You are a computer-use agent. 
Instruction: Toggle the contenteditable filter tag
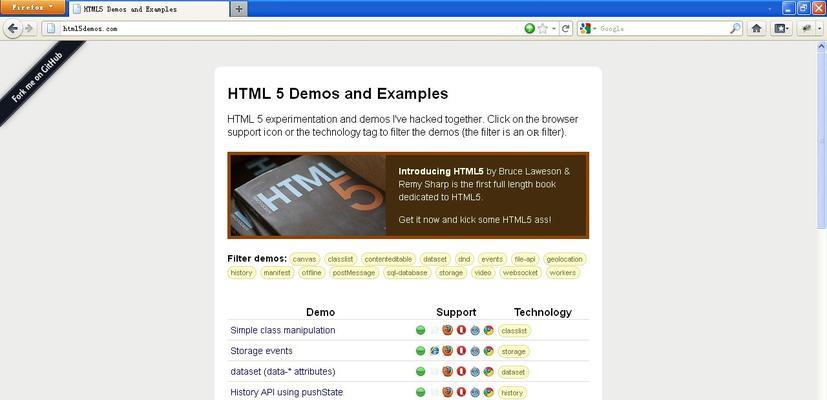388,259
